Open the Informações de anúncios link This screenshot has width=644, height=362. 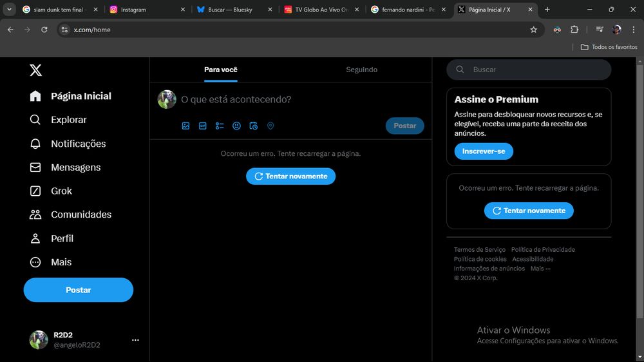(489, 269)
